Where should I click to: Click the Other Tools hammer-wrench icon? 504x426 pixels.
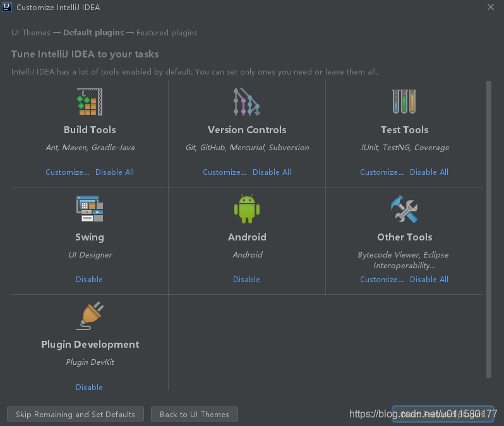pos(404,209)
